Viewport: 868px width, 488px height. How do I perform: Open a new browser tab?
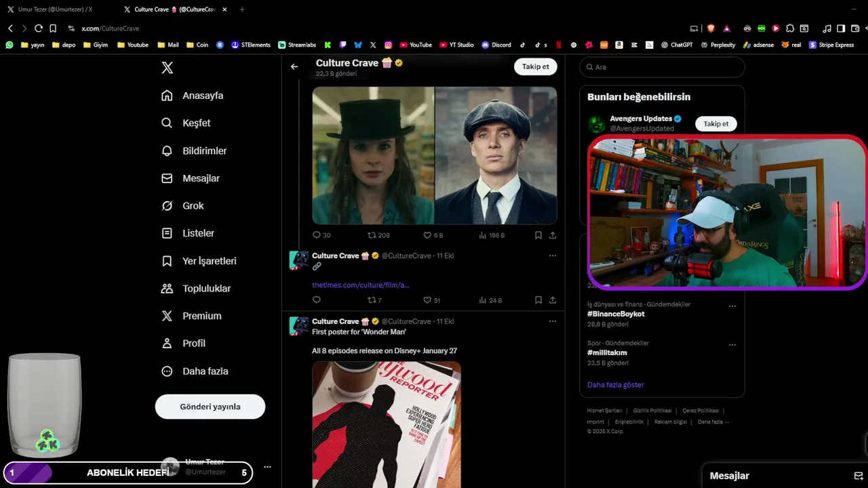click(x=242, y=9)
